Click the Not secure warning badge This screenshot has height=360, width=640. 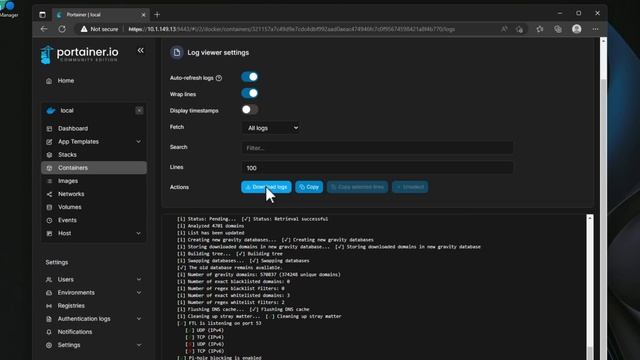99,29
